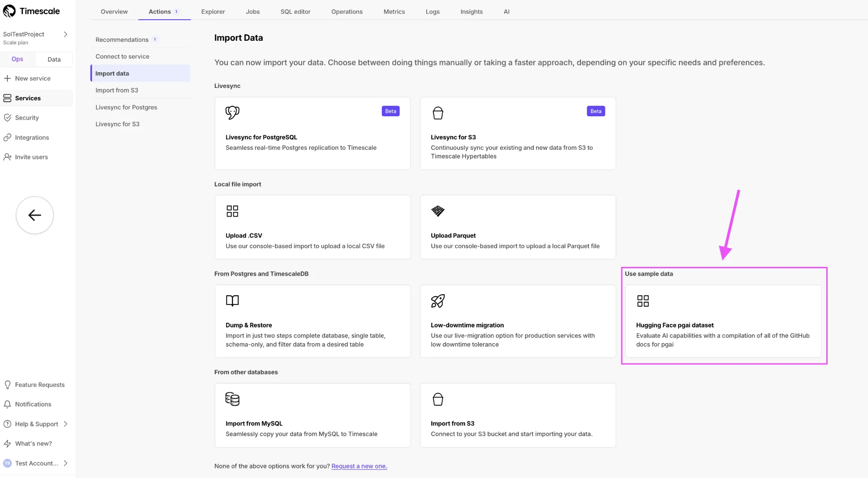Click the Timescale logo icon
Viewport: 868px width, 478px height.
coord(9,11)
